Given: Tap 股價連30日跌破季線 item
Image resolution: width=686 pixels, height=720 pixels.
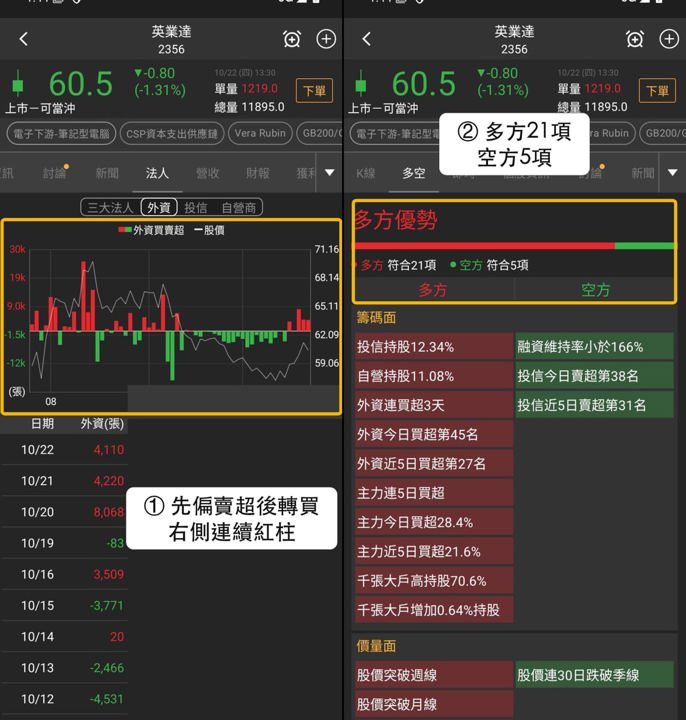Looking at the screenshot, I should (595, 675).
